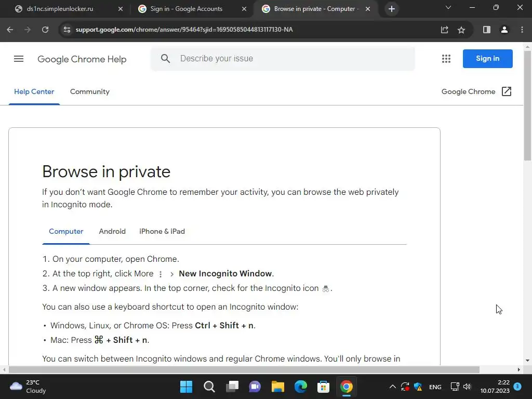
Task: Close the ds1nc.simpleunlocker.ru tab
Action: 121,9
